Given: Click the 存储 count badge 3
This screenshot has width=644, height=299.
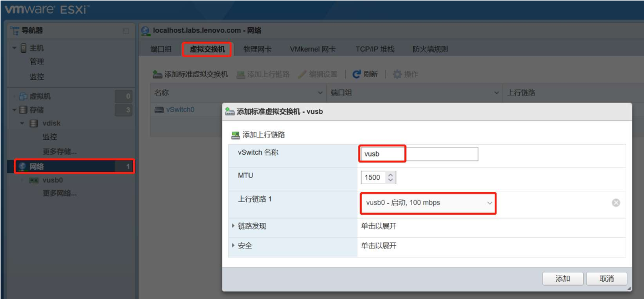Looking at the screenshot, I should pyautogui.click(x=124, y=110).
